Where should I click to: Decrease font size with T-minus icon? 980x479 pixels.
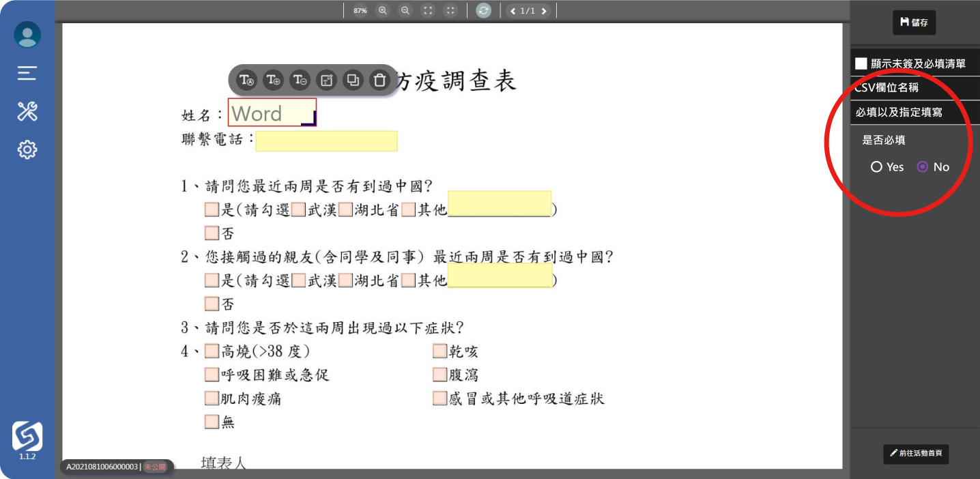coord(300,80)
